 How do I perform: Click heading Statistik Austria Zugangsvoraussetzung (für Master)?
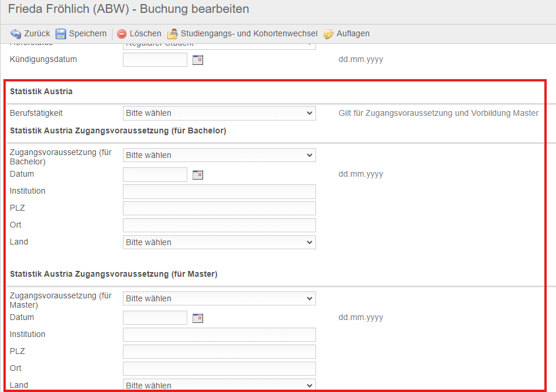(x=114, y=274)
